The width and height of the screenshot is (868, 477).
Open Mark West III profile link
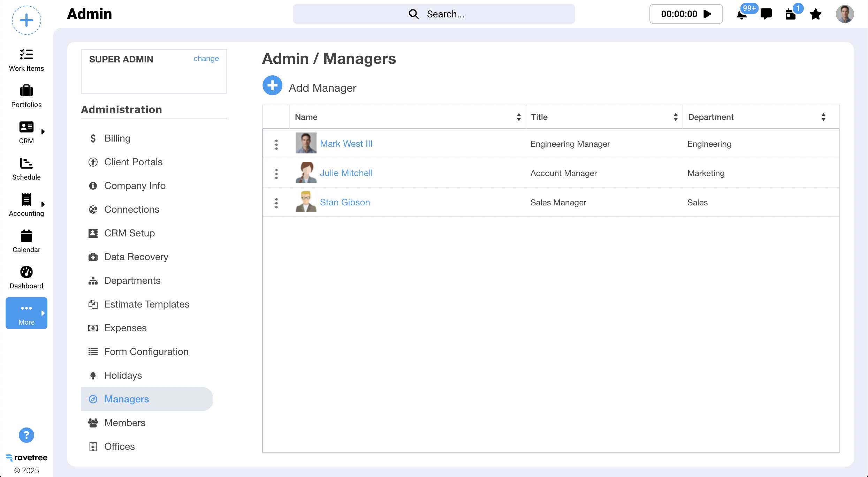[x=346, y=144]
